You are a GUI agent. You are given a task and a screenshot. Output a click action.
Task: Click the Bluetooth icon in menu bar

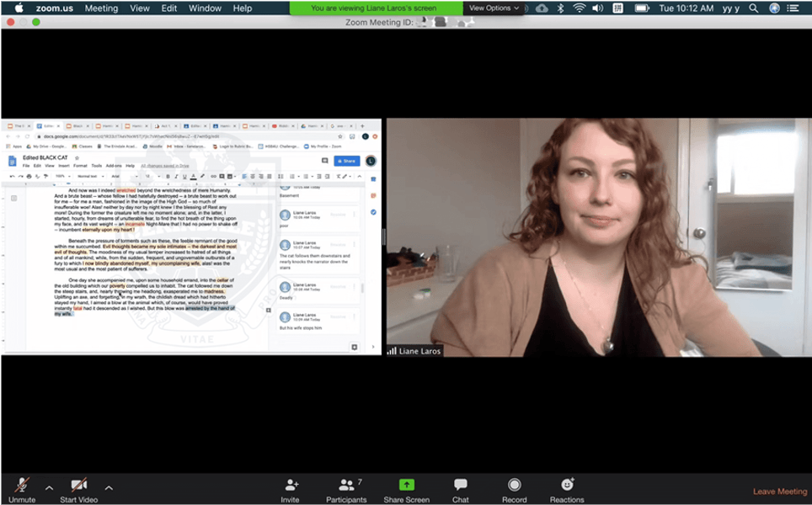click(561, 8)
